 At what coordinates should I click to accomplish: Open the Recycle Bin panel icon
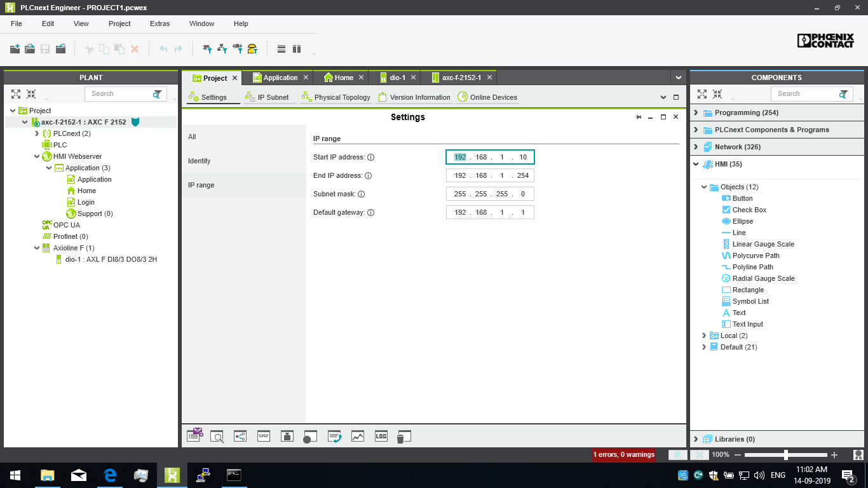point(403,437)
